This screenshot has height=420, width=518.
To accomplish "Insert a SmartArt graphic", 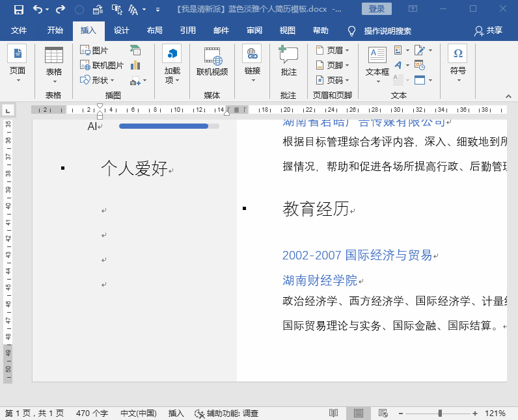I will click(135, 50).
